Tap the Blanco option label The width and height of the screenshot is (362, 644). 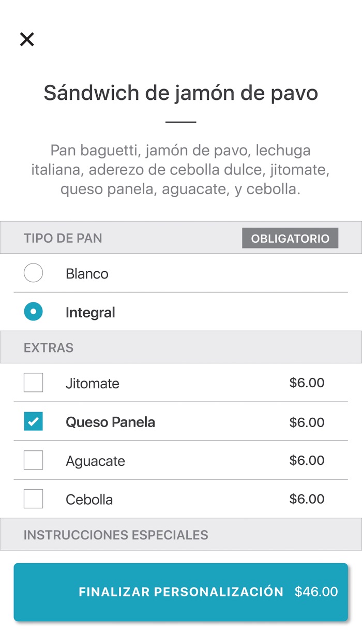[x=87, y=274]
